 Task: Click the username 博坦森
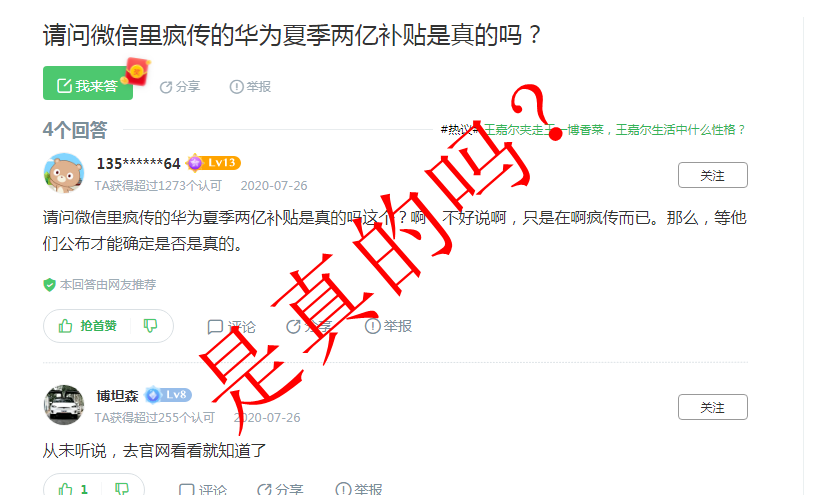(x=117, y=396)
